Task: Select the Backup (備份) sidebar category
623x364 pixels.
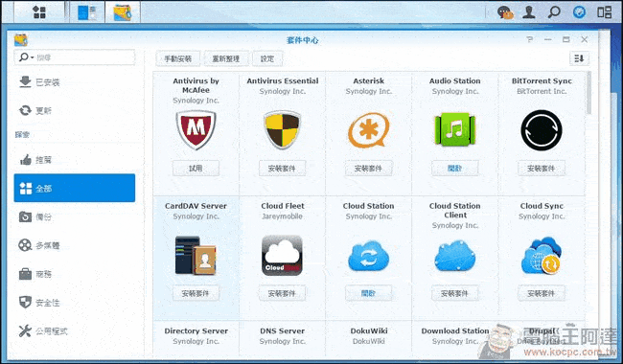Action: coord(75,216)
